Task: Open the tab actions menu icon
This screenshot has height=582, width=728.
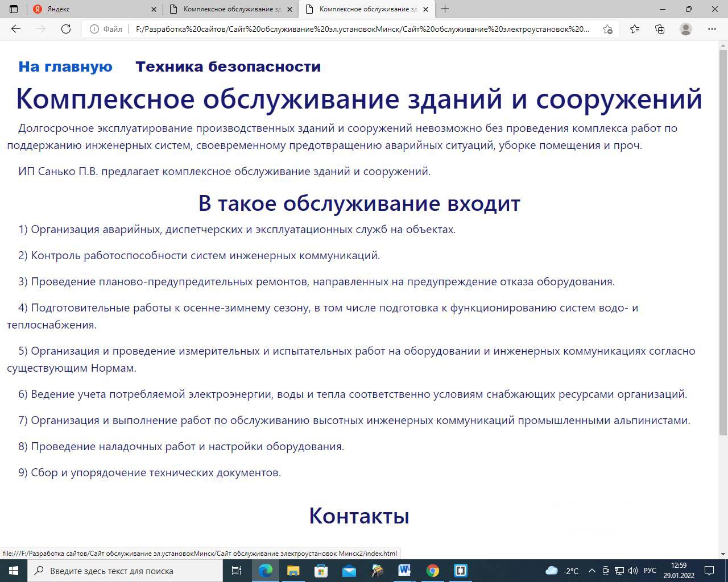Action: (14, 9)
